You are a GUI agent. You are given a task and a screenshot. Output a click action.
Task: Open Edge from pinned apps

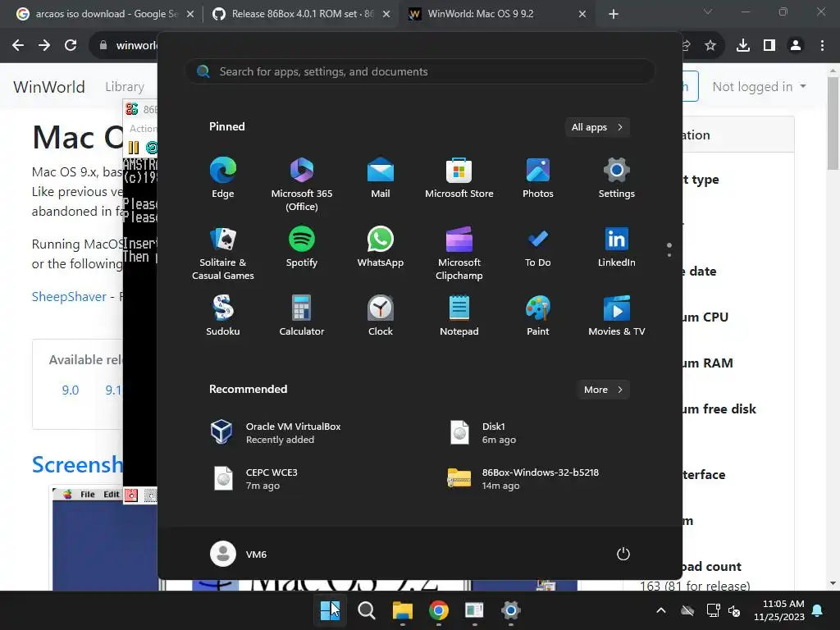[x=223, y=178]
